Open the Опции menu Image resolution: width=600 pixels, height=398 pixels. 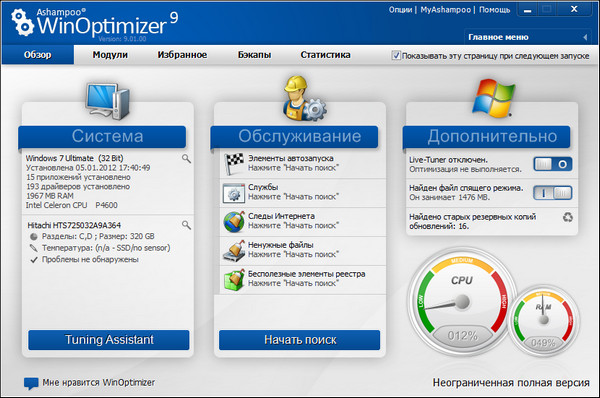(x=400, y=10)
